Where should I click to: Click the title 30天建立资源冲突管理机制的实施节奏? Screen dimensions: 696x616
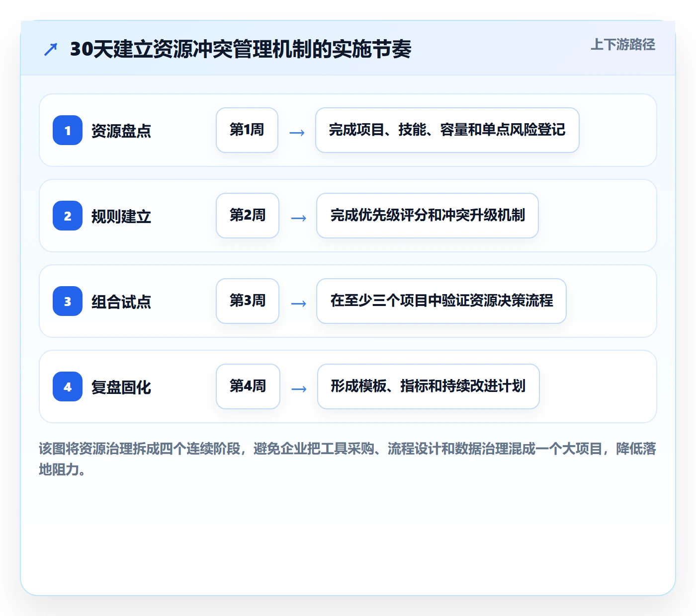(241, 49)
